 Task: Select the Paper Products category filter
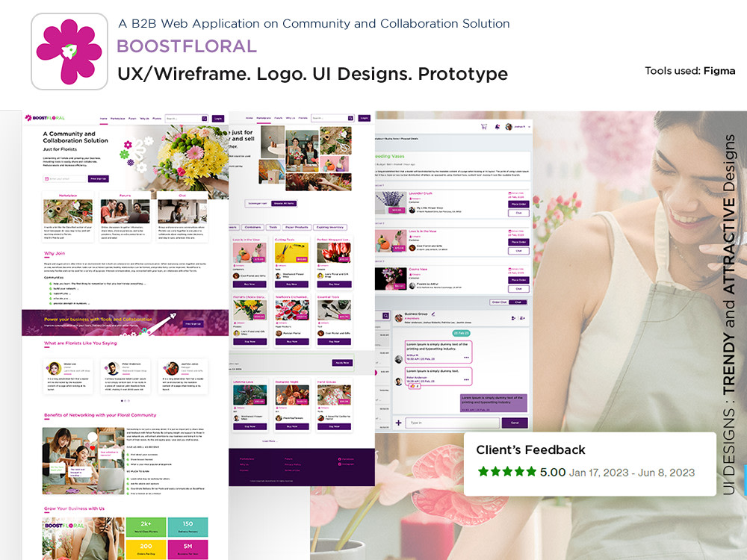[x=297, y=227]
